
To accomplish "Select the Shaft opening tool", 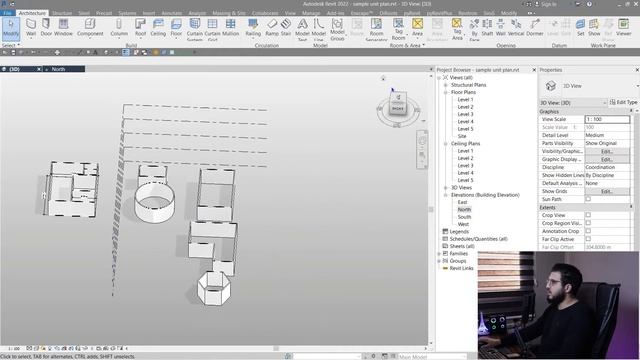I will click(x=487, y=28).
